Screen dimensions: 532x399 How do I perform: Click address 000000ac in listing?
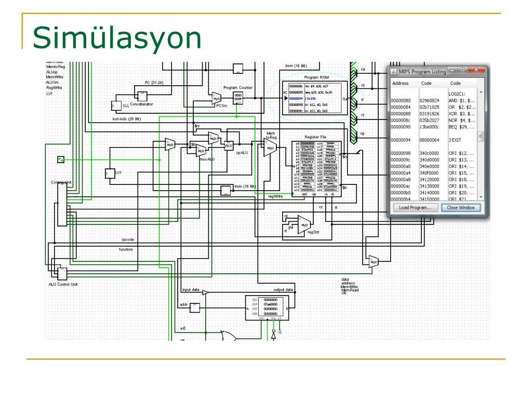pyautogui.click(x=401, y=186)
